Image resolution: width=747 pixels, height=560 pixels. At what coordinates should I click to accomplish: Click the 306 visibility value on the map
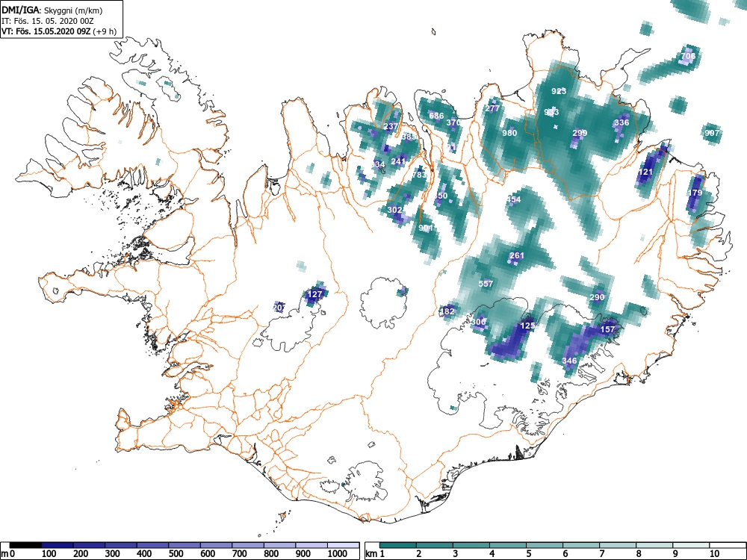tap(478, 322)
